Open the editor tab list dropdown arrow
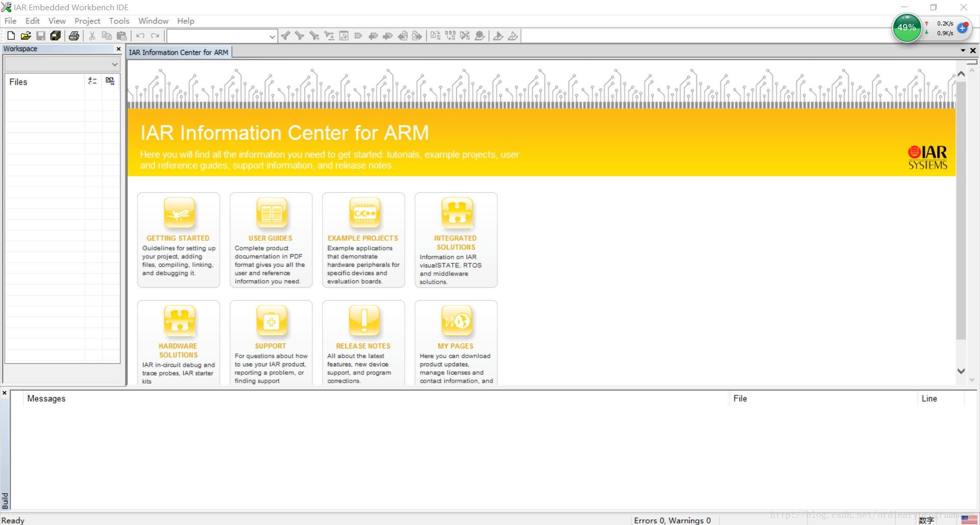The image size is (980, 525). click(x=963, y=51)
